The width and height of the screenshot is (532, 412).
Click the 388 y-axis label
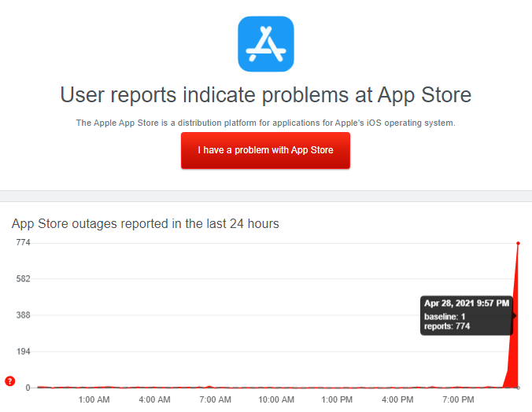24,315
